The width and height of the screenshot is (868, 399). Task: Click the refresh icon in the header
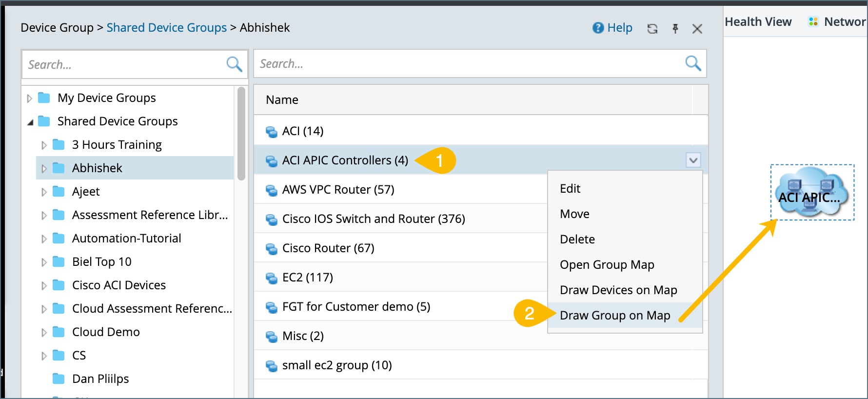[652, 29]
